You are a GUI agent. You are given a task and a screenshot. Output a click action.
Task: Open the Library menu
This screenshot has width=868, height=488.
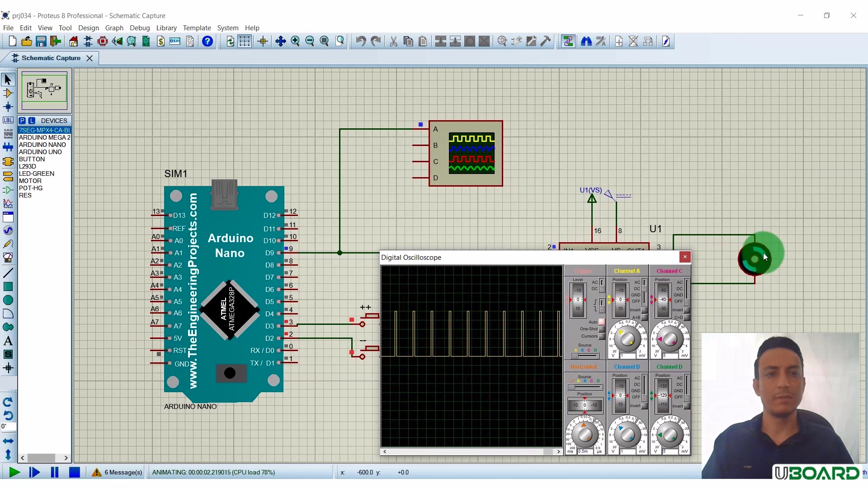166,28
